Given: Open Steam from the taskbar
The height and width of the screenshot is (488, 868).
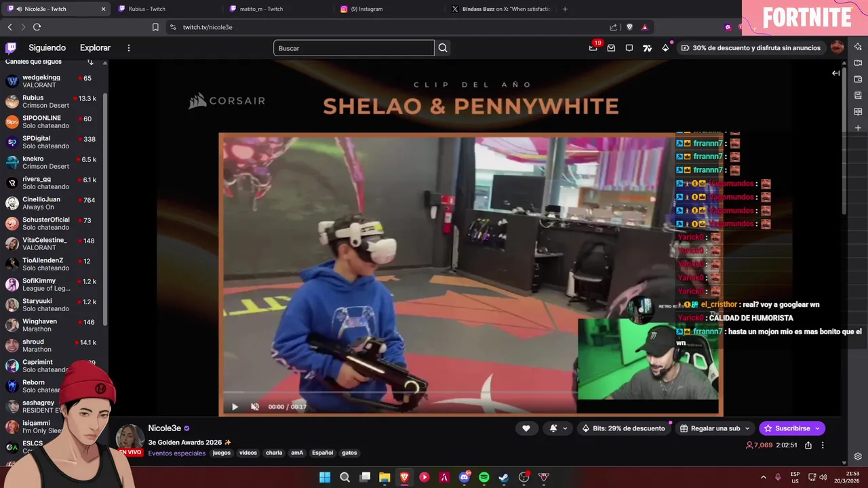Looking at the screenshot, I should (503, 477).
